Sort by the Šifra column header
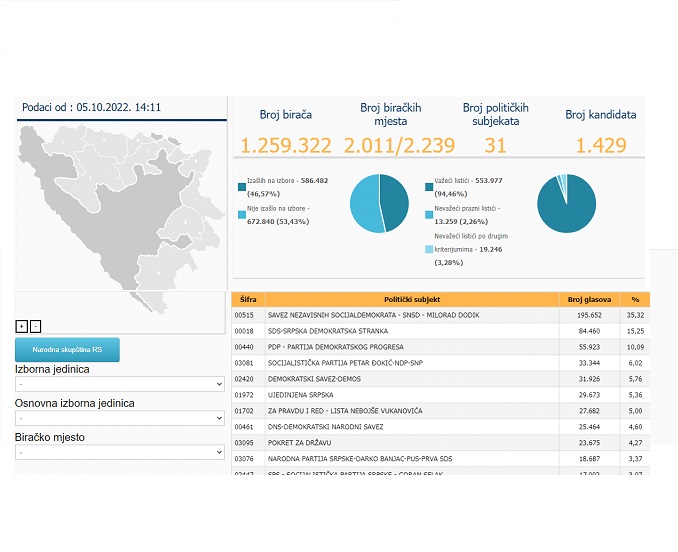This screenshot has height=552, width=678. click(x=245, y=299)
